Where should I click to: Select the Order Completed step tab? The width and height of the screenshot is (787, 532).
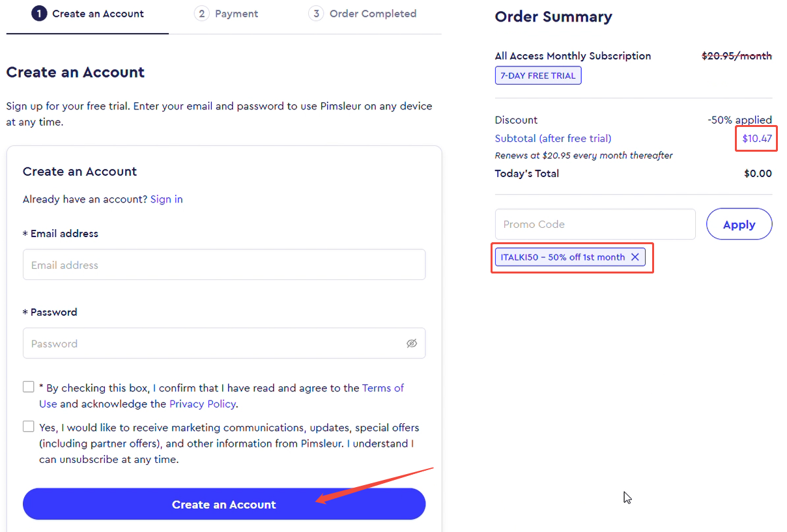(x=362, y=14)
